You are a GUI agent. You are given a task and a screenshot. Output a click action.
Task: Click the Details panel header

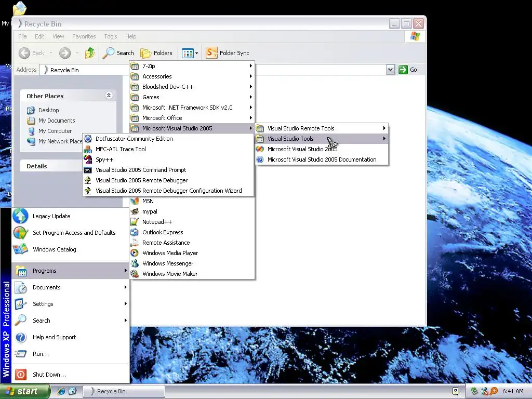click(x=51, y=166)
